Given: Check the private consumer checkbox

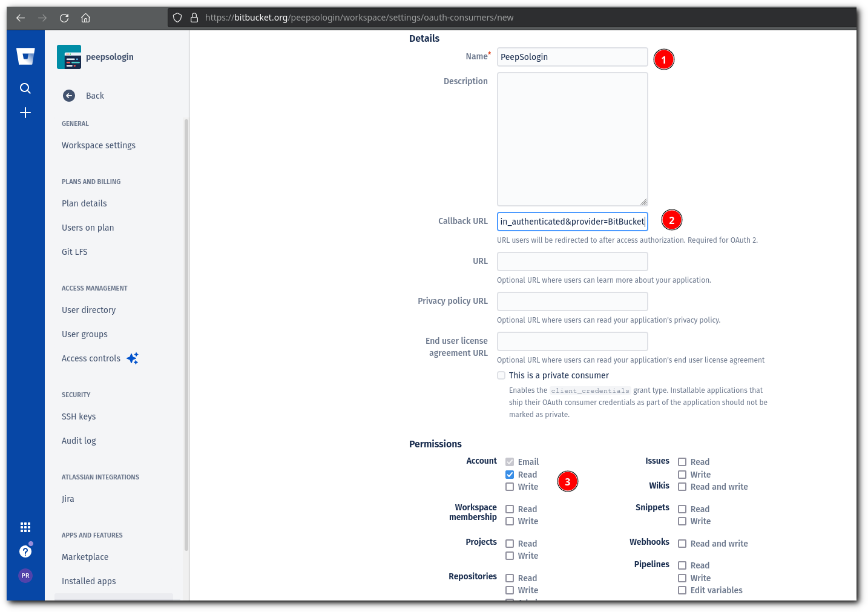Looking at the screenshot, I should (501, 375).
